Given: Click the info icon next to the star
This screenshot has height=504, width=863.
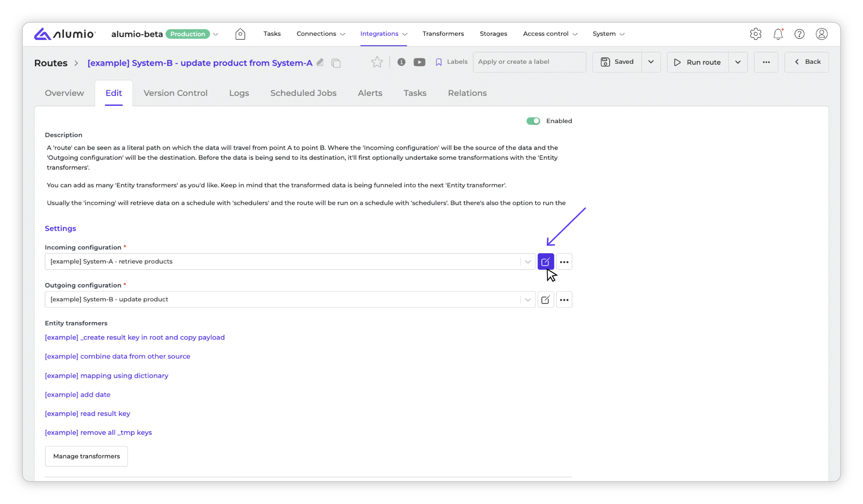Looking at the screenshot, I should [x=401, y=62].
